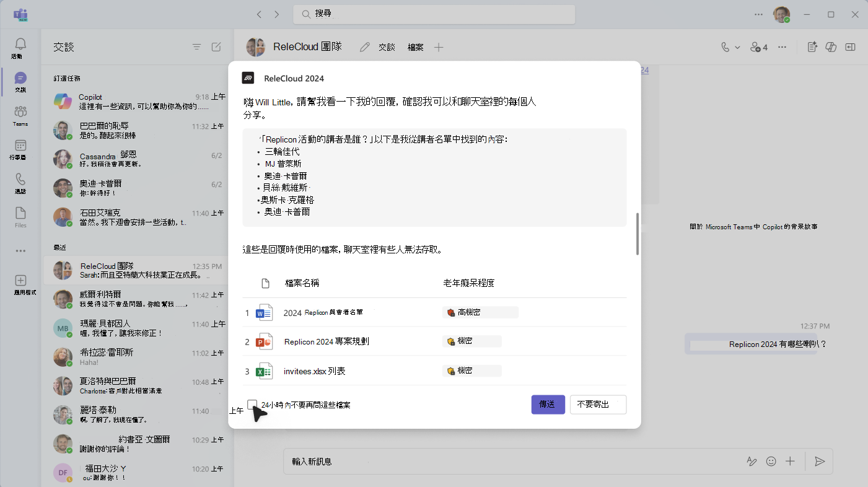Click the search box at top
This screenshot has height=487, width=868.
(434, 14)
